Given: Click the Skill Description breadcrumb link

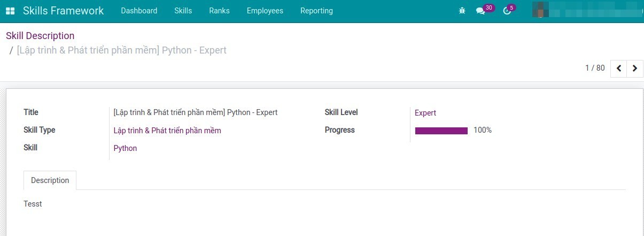Looking at the screenshot, I should point(40,36).
